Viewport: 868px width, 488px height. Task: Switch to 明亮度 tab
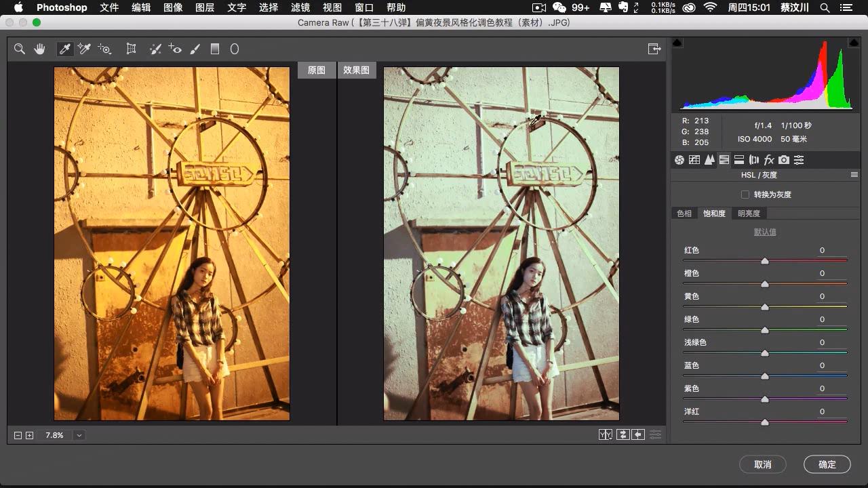point(749,213)
